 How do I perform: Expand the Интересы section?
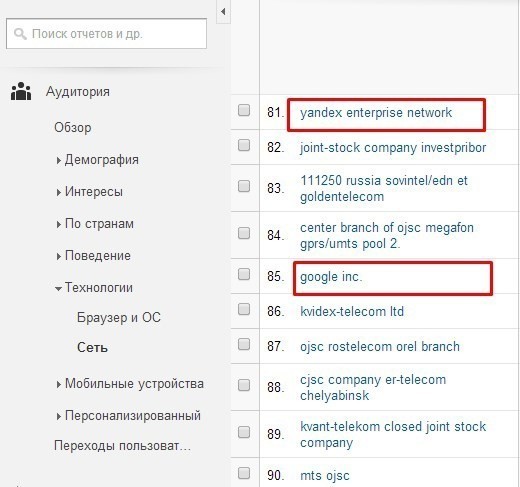point(89,192)
